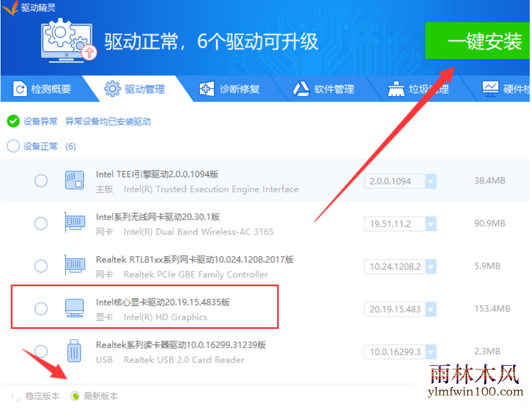
Task: Click the 90.9MB size value
Action: tap(489, 224)
